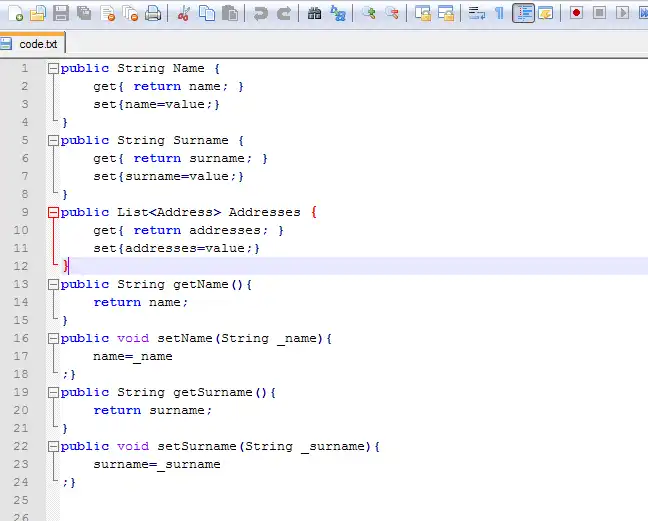Collapse the setSurname(String _surname) block

pos(53,447)
